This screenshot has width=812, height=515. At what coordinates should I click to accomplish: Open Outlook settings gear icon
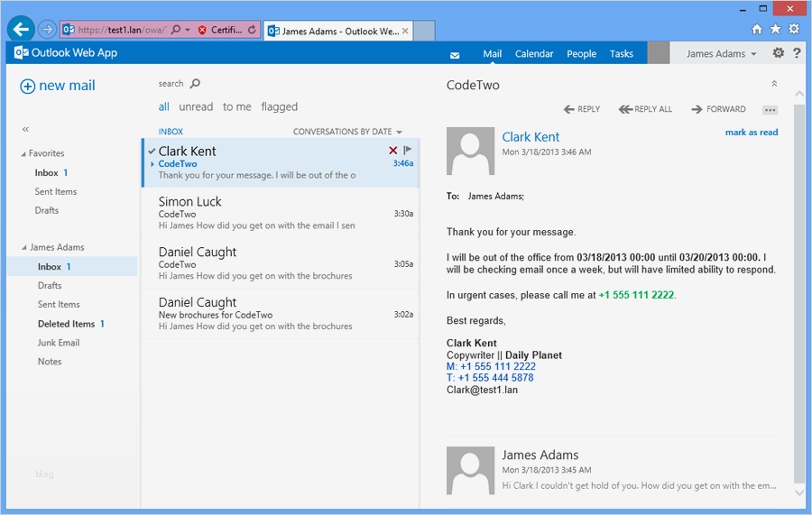click(778, 53)
